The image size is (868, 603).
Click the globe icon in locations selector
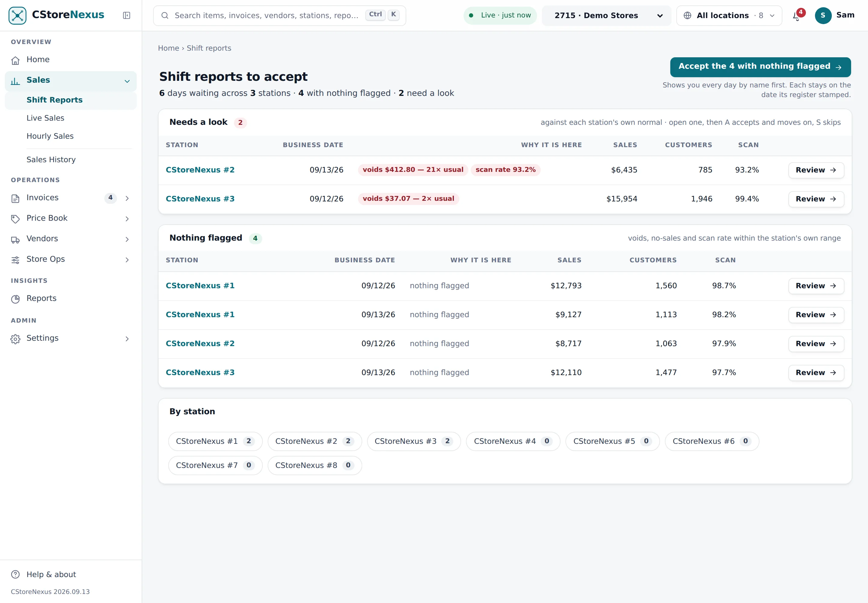[687, 15]
